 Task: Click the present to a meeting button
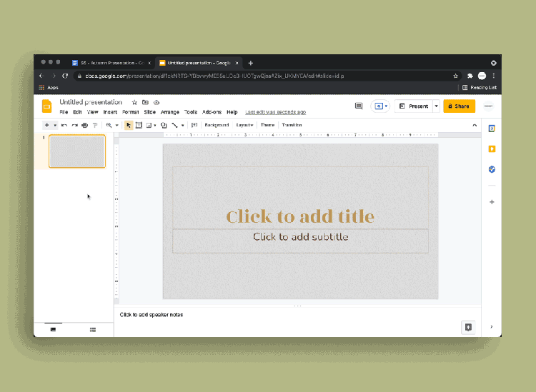pyautogui.click(x=380, y=106)
